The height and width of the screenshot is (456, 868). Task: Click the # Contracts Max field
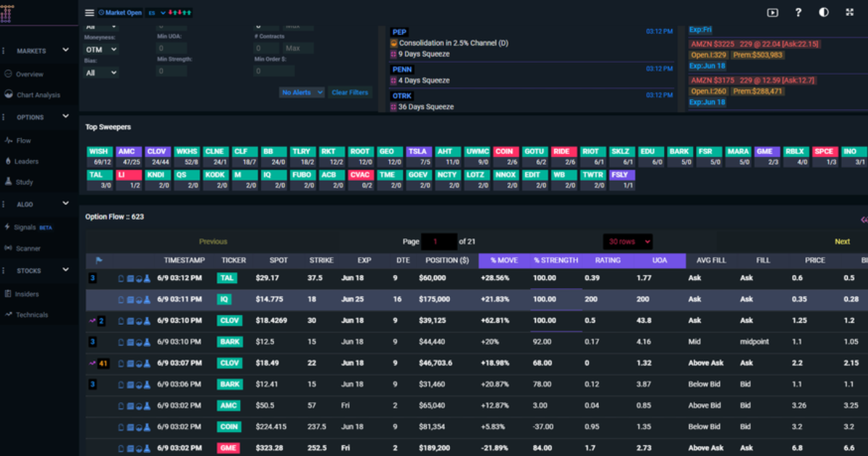tap(298, 48)
